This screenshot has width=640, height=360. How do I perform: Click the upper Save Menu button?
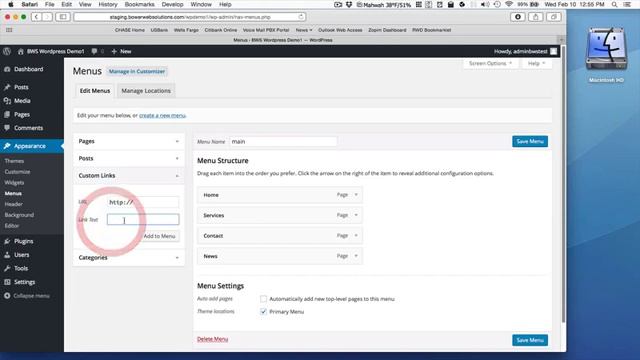[530, 141]
